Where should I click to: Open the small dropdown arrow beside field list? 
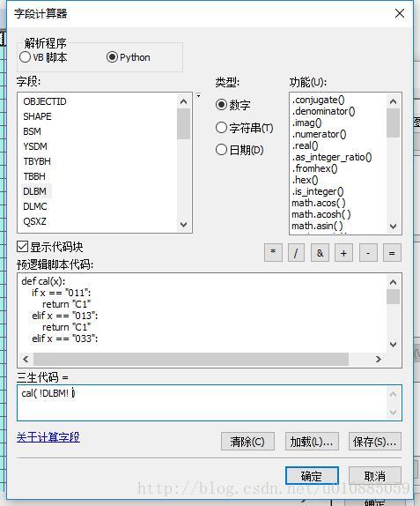tap(199, 96)
